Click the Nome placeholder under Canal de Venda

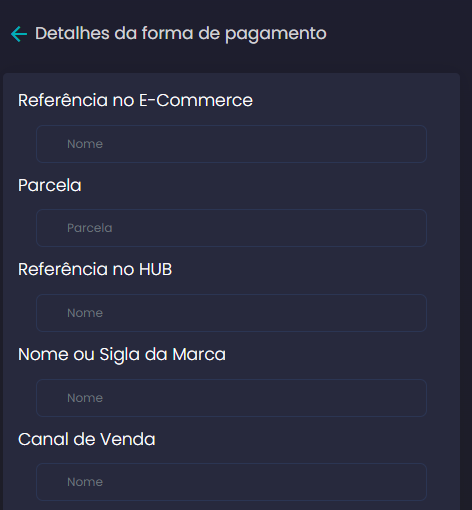click(85, 482)
